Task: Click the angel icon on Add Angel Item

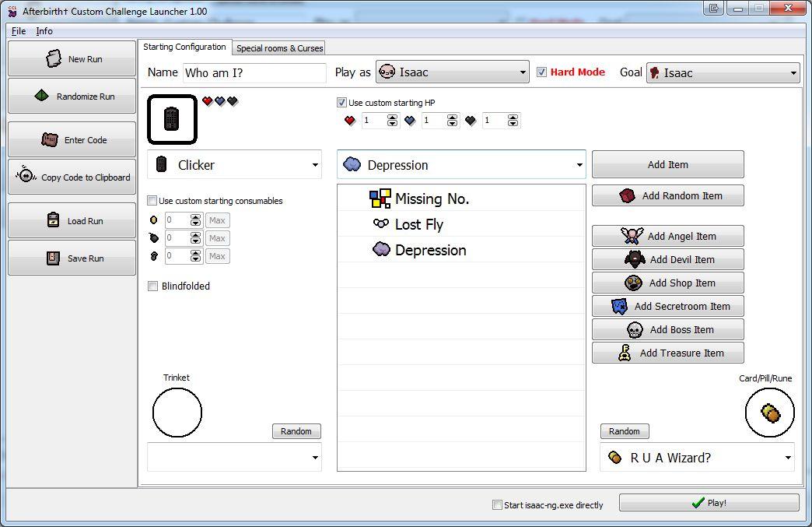Action: [632, 236]
